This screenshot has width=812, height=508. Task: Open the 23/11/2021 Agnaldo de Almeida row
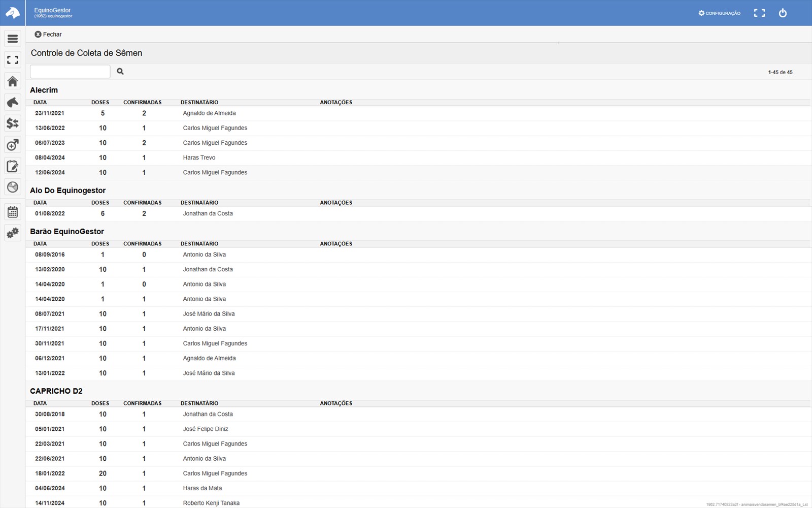pos(418,113)
